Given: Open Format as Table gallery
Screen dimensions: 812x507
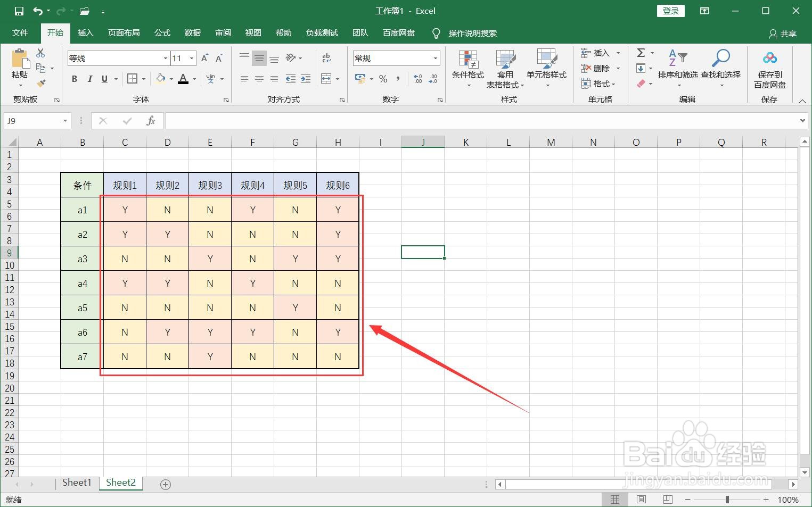Looking at the screenshot, I should point(505,68).
